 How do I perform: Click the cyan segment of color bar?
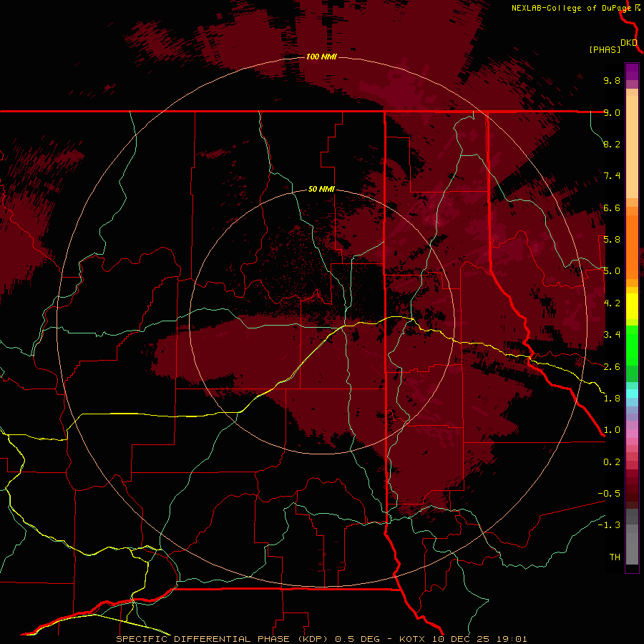coord(632,394)
